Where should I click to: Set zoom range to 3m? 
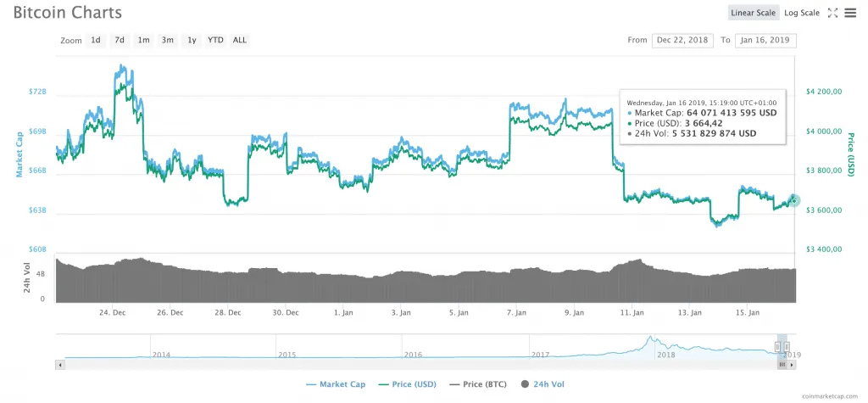coord(167,40)
